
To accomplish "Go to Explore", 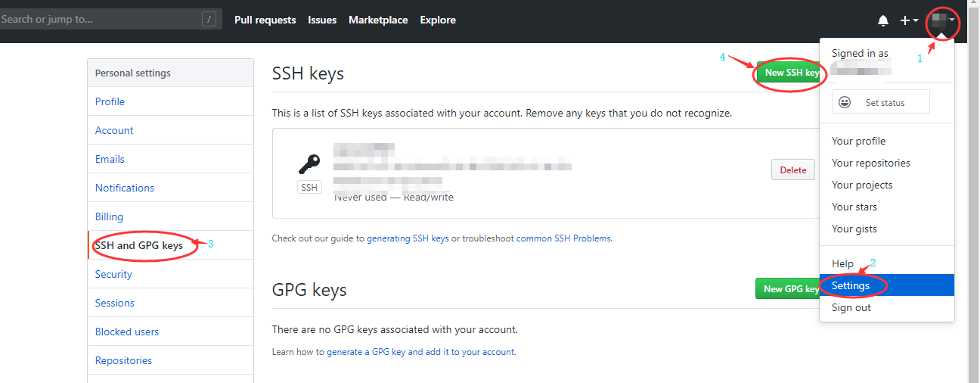I will click(438, 20).
